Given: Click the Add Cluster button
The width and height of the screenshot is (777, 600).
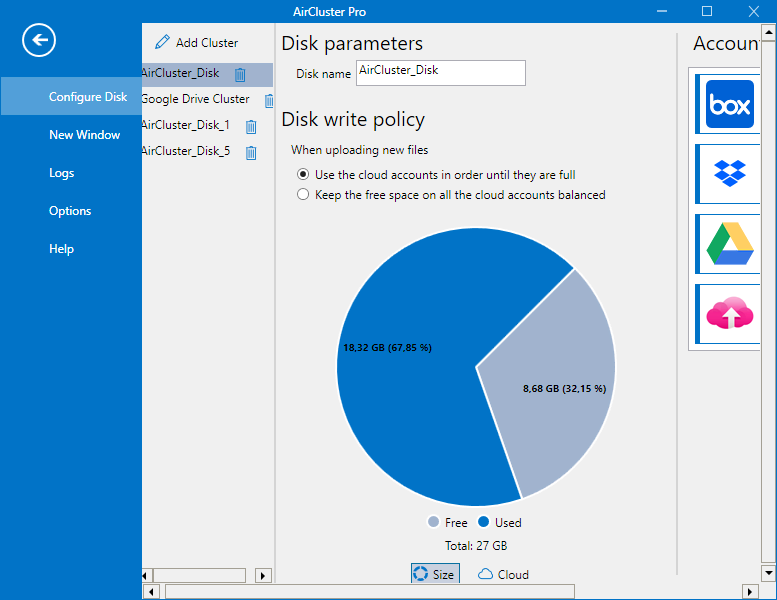Looking at the screenshot, I should pyautogui.click(x=197, y=43).
